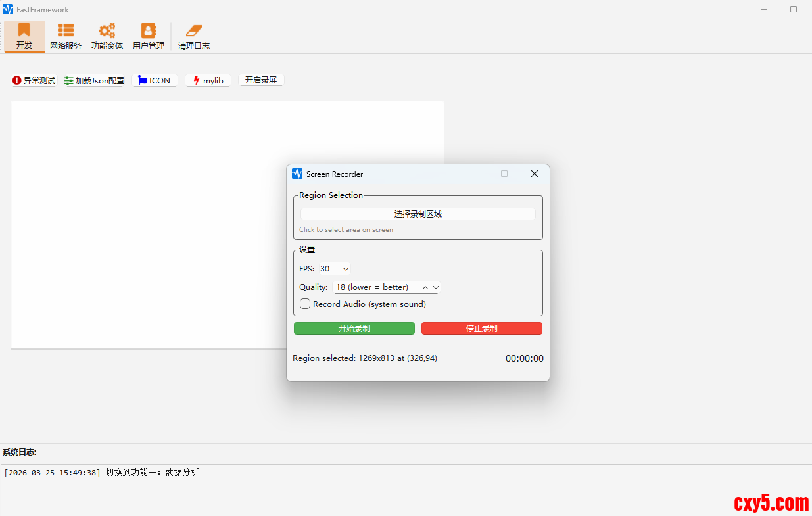Click the ICON flag button
812x516 pixels.
pyautogui.click(x=155, y=80)
